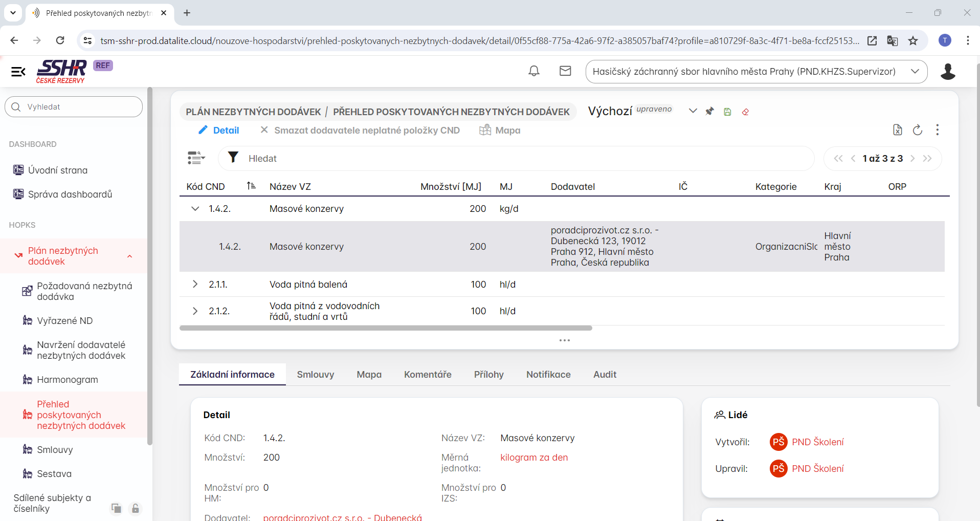Click the Detail button
This screenshot has height=521, width=980.
click(219, 131)
